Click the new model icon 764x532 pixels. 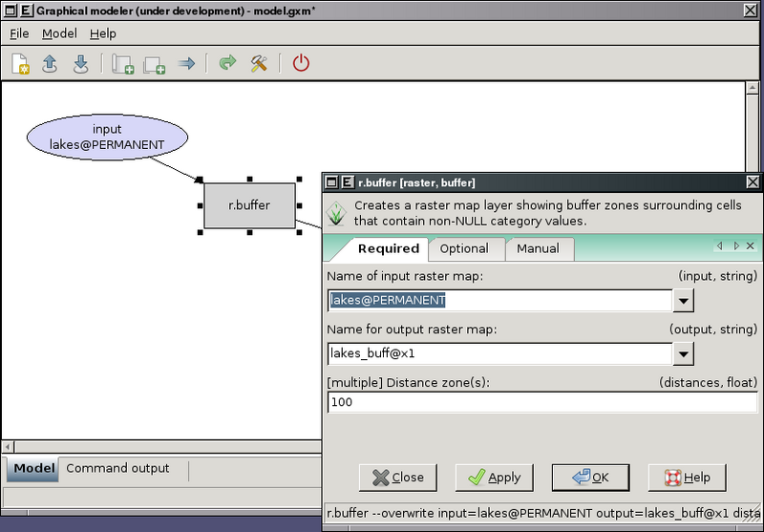coord(21,64)
